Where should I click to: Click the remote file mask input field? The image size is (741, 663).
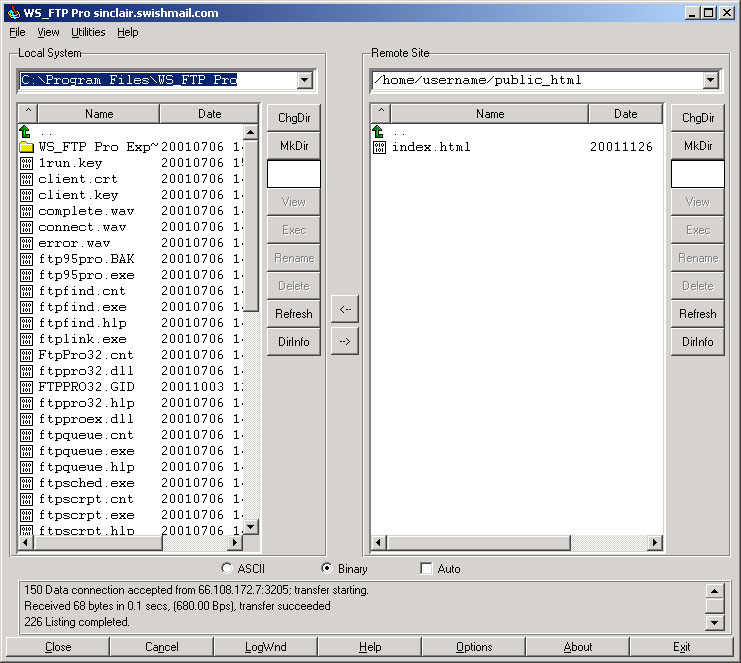pyautogui.click(x=697, y=174)
